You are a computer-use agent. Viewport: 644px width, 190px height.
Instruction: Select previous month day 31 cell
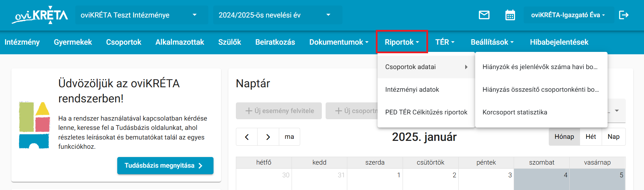pyautogui.click(x=319, y=179)
